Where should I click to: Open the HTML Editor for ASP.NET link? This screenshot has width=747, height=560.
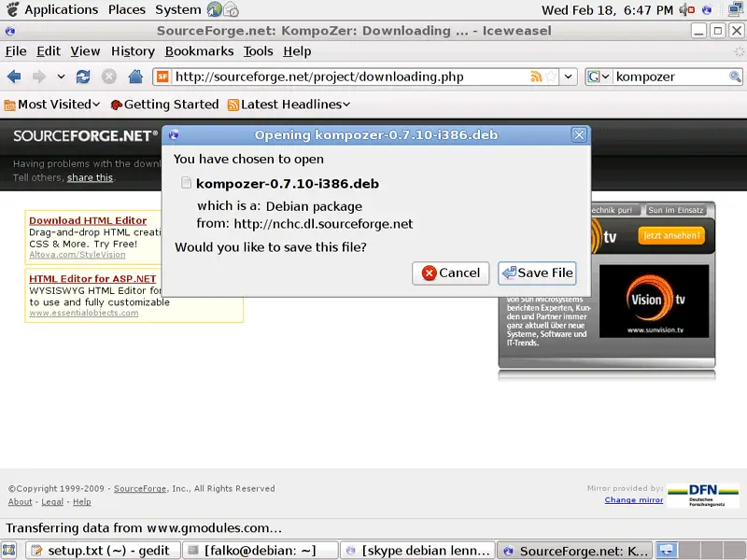(92, 278)
